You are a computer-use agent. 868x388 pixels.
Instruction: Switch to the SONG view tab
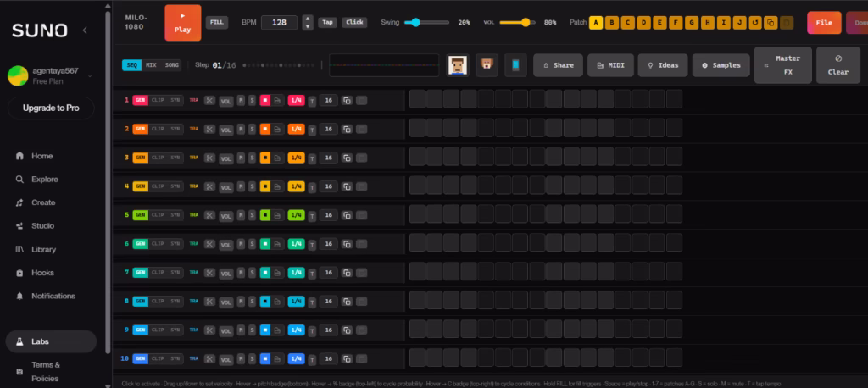point(171,65)
